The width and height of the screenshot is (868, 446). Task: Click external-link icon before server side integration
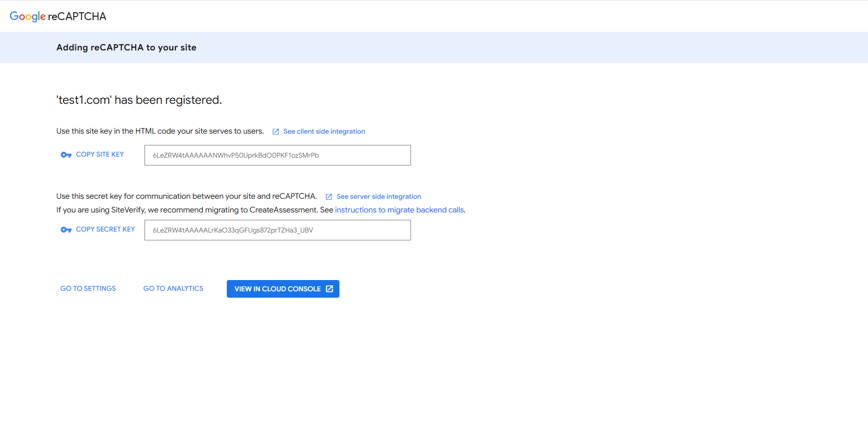coord(329,197)
